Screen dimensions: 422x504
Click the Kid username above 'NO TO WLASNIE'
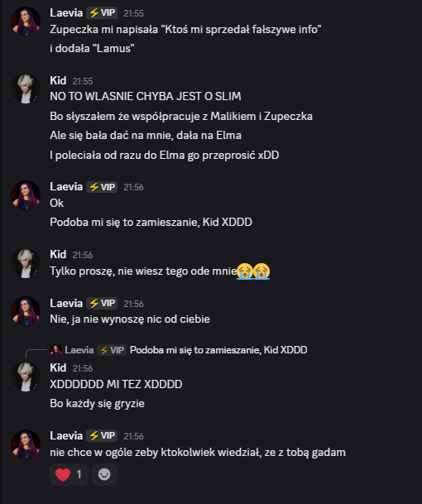pyautogui.click(x=58, y=80)
